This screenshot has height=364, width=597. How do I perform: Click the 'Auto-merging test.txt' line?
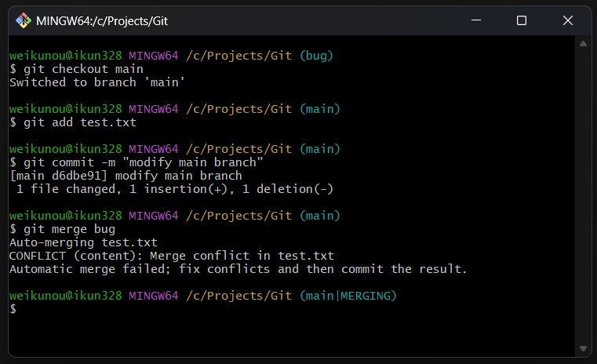(x=83, y=242)
